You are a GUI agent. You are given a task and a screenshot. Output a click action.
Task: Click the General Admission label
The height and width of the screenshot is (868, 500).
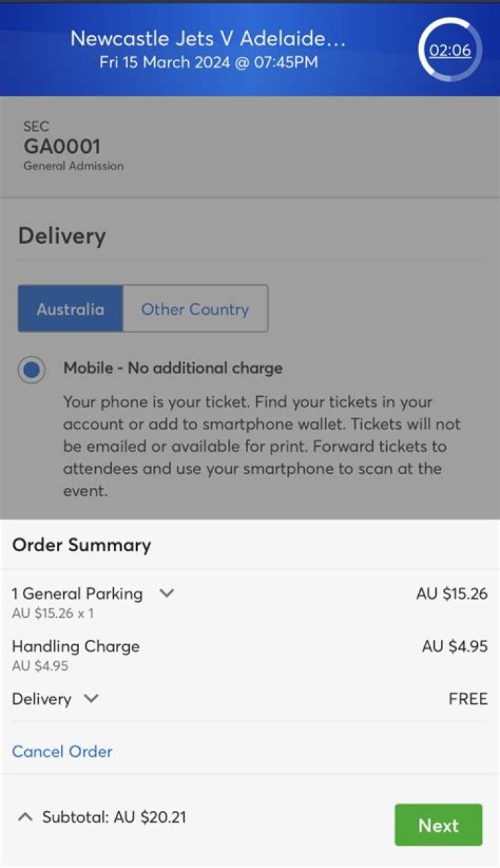[72, 165]
